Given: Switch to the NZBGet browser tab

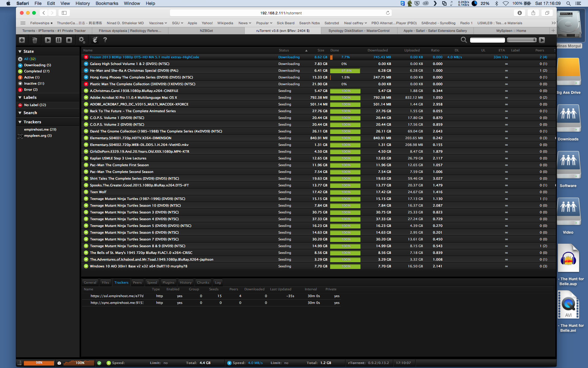Looking at the screenshot, I should (x=206, y=31).
